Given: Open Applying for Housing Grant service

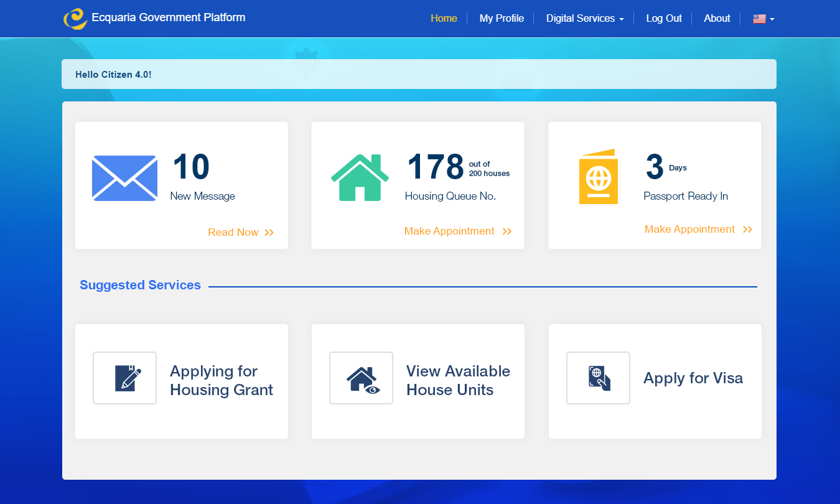Looking at the screenshot, I should pyautogui.click(x=182, y=381).
